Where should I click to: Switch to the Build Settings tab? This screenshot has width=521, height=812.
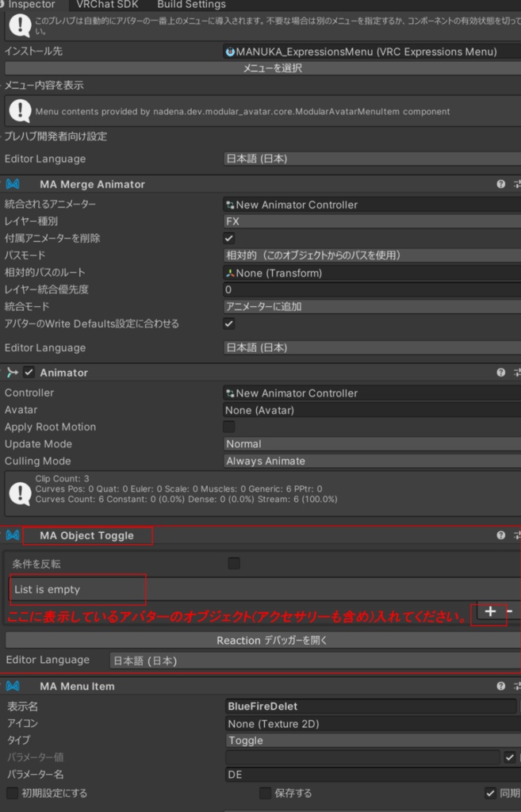[192, 4]
